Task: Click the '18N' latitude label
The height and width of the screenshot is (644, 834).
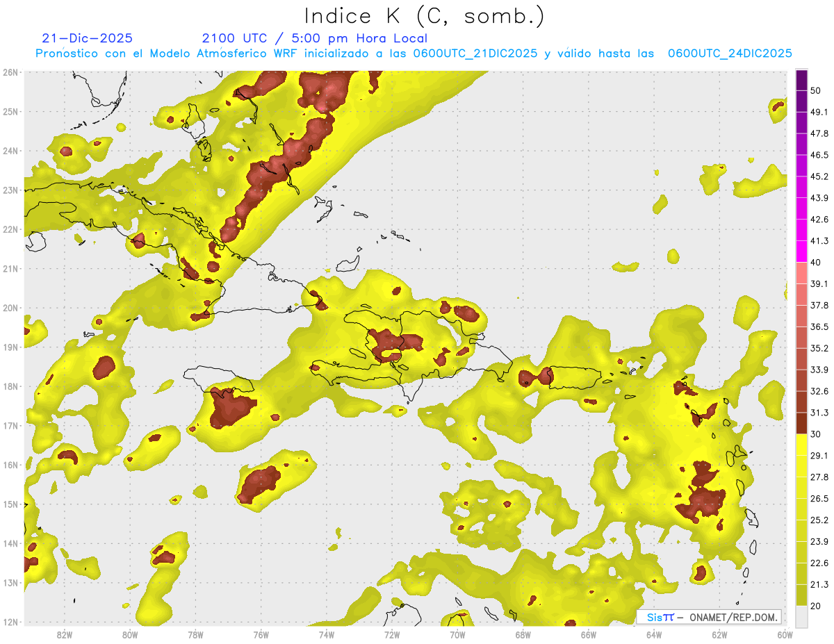Action: [10, 386]
